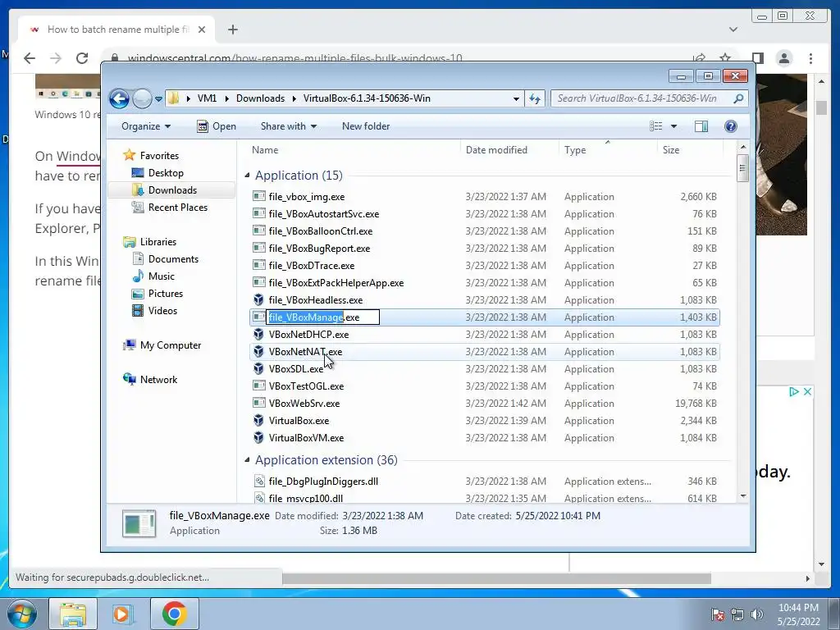840x630 pixels.
Task: Select Favorites in the navigation pane
Action: [x=159, y=155]
